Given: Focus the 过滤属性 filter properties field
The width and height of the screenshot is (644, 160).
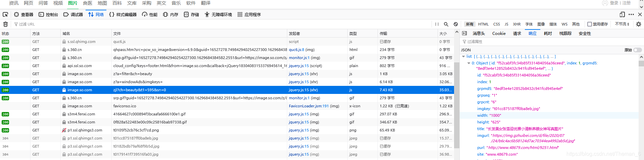Looking at the screenshot, I should (550, 42).
